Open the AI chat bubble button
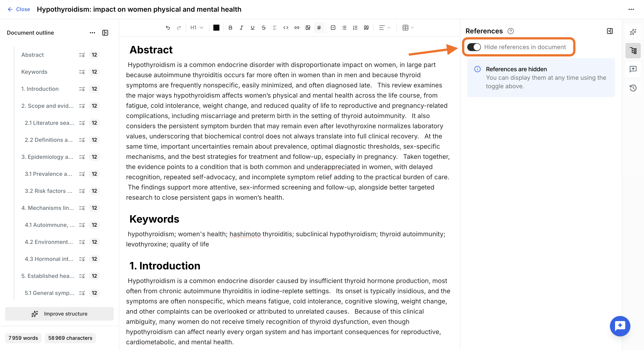Screen dimensions: 644x350 pyautogui.click(x=620, y=326)
